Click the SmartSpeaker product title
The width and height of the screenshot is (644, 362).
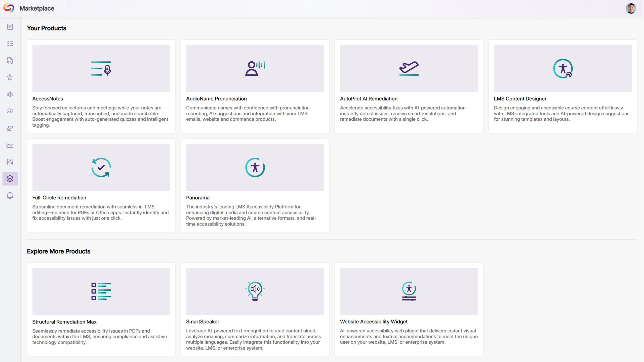tap(203, 322)
